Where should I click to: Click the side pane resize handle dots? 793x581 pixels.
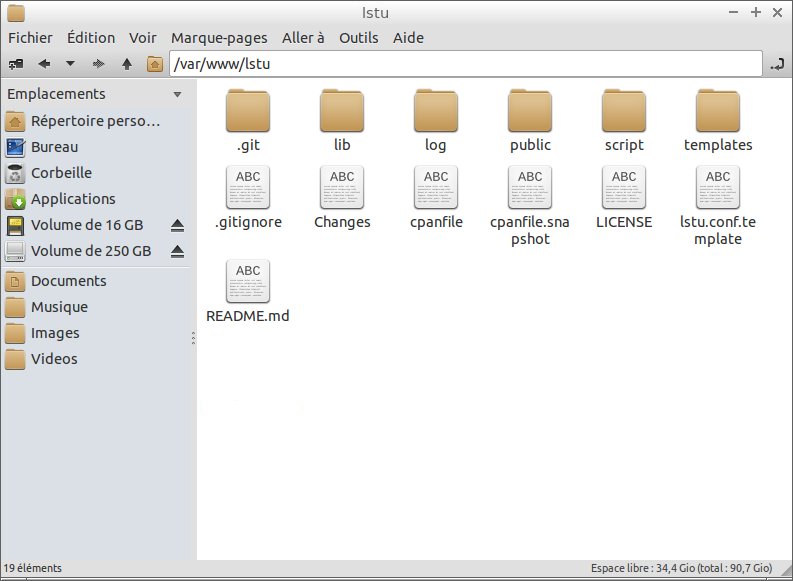tap(193, 338)
